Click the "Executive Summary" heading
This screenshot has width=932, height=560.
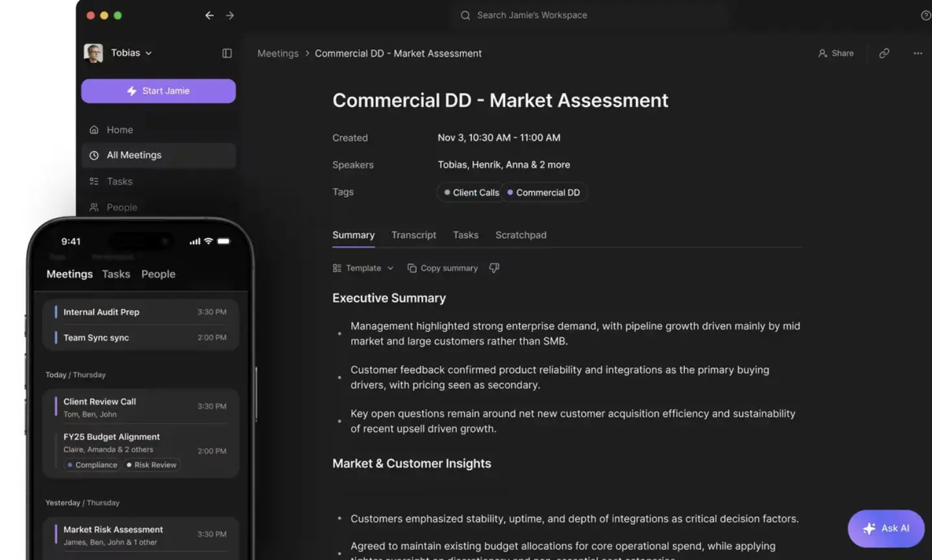[389, 298]
